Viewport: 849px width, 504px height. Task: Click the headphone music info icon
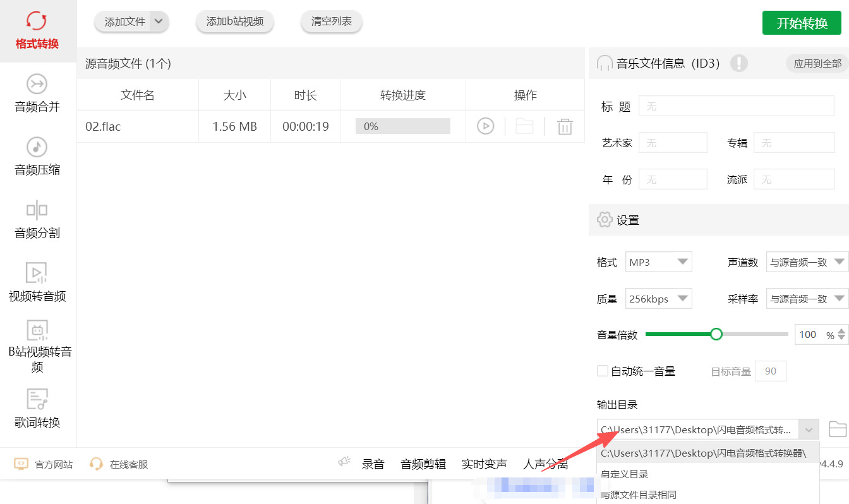[605, 63]
